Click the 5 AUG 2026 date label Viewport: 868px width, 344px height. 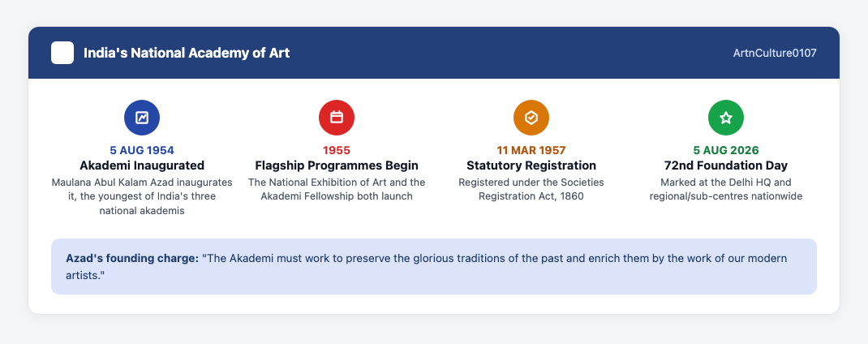point(726,150)
